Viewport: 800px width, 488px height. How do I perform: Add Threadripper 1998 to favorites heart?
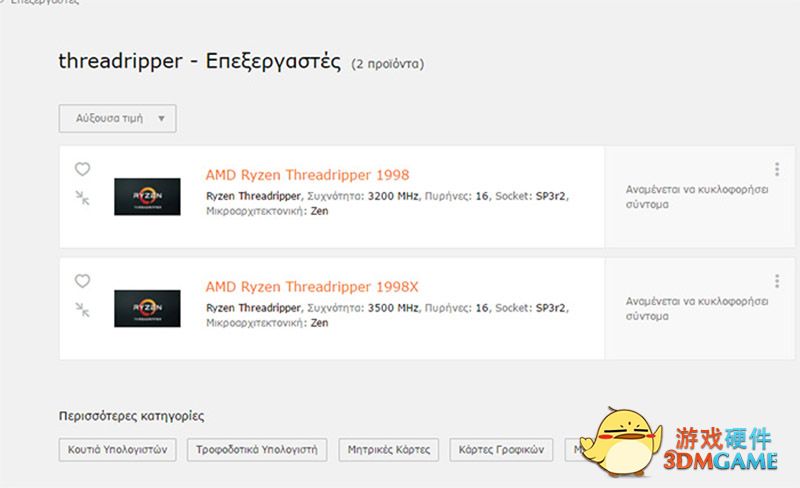[x=82, y=169]
